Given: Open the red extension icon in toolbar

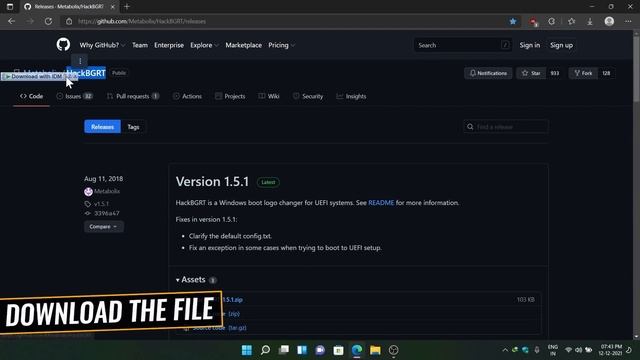Looking at the screenshot, I should click(x=533, y=22).
